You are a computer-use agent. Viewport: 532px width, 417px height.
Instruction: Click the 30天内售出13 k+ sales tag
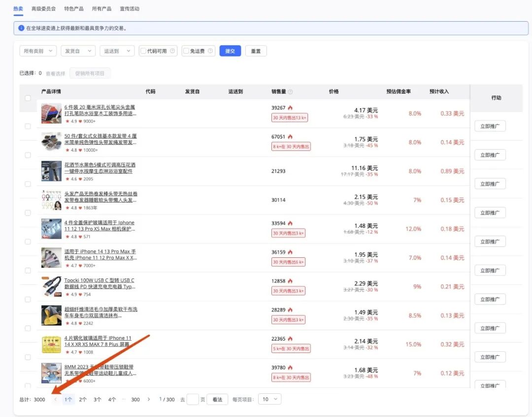coord(290,118)
